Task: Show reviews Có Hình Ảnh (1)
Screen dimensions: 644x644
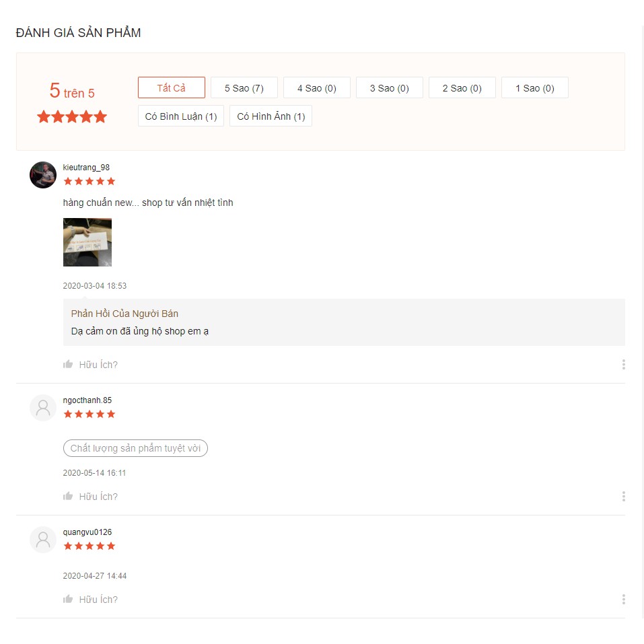Action: [x=271, y=116]
